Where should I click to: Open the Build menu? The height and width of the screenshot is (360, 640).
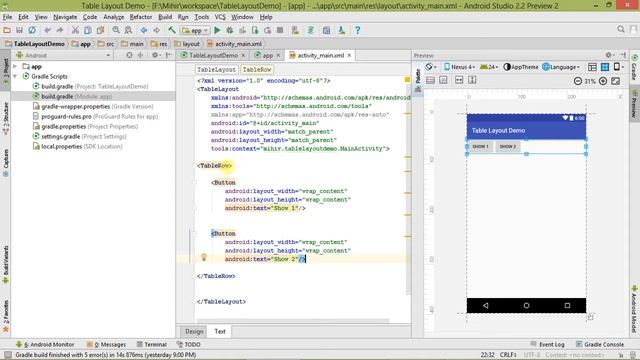point(165,17)
